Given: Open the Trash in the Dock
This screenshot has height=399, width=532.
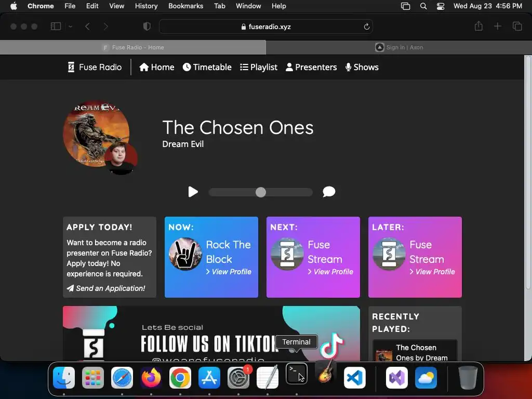Looking at the screenshot, I should (468, 378).
